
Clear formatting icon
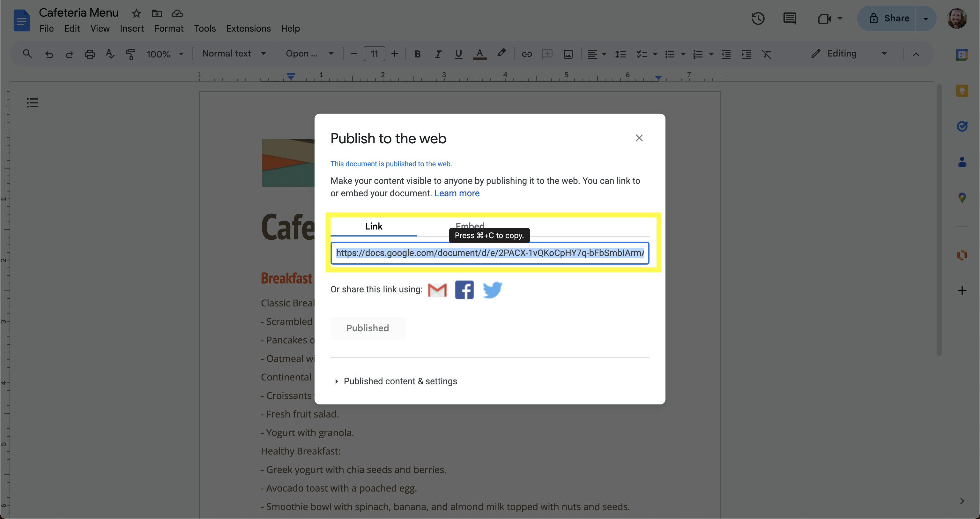[767, 54]
